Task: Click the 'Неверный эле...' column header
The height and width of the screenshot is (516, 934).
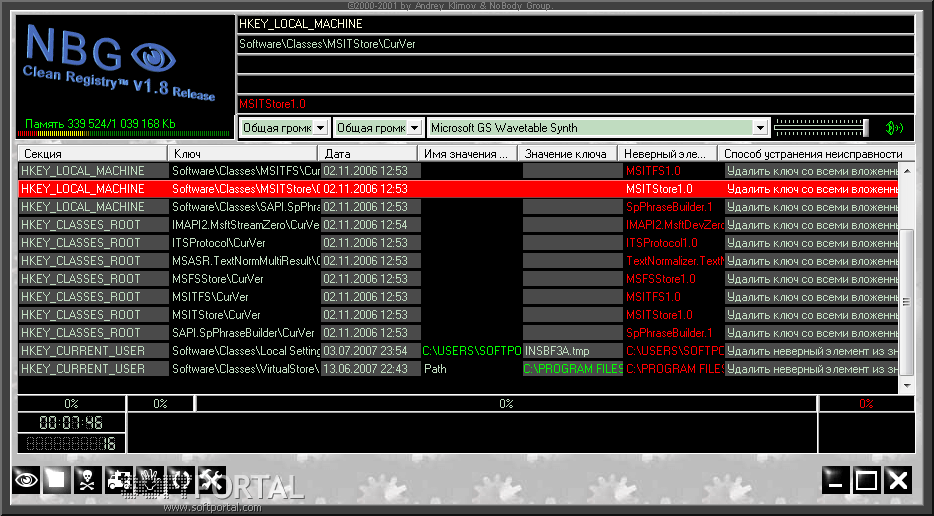Action: coord(667,154)
